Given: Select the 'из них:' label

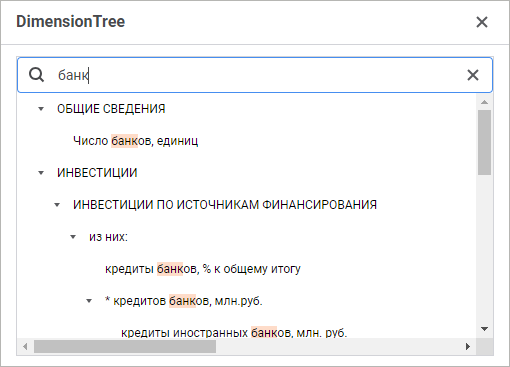Looking at the screenshot, I should coord(108,237).
